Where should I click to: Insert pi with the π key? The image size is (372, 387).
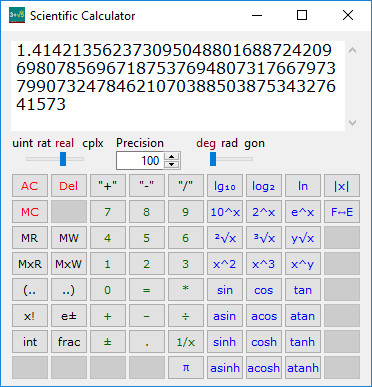coord(186,368)
